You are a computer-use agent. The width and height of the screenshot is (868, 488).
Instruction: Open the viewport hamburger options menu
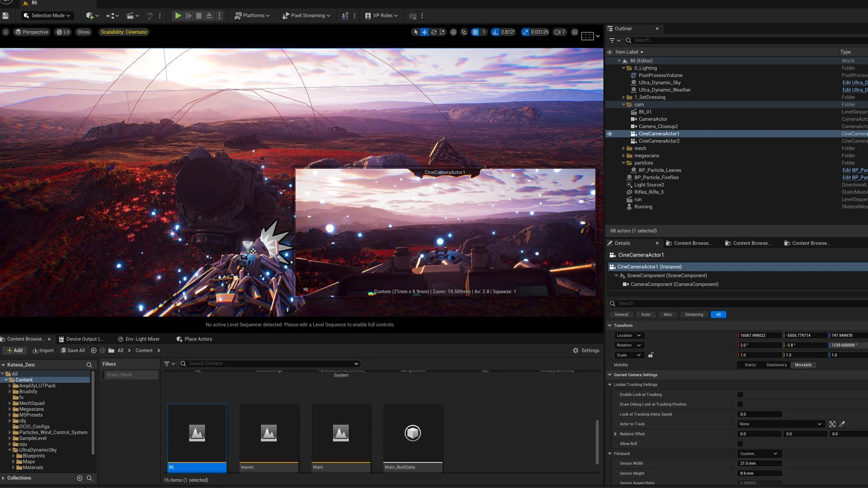pos(5,32)
